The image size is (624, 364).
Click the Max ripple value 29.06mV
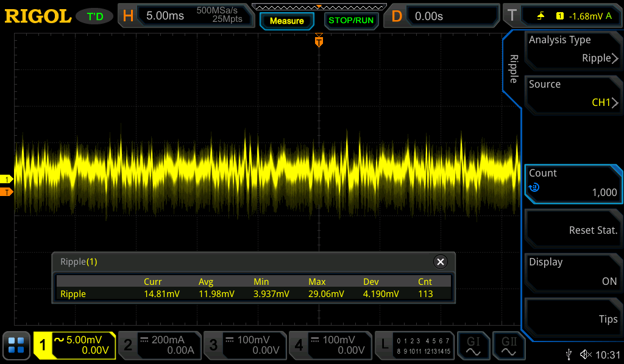[327, 294]
